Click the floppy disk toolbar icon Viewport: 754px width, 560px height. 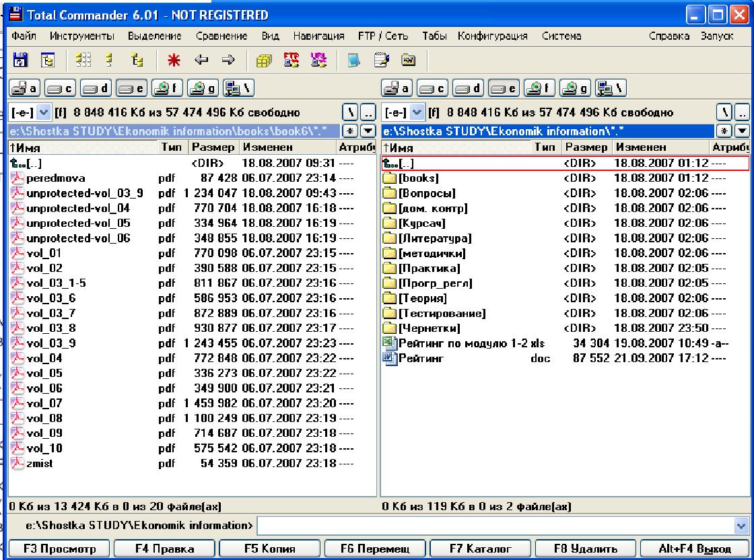click(20, 60)
